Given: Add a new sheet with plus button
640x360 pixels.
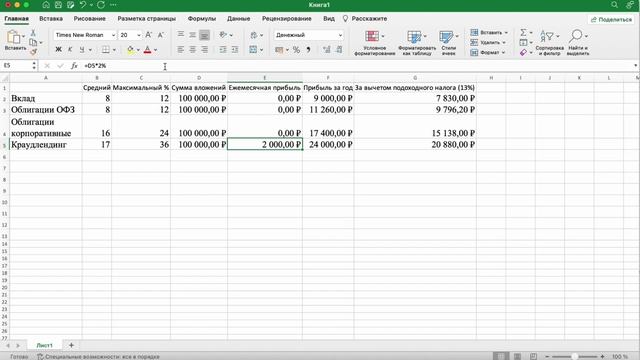Looking at the screenshot, I should (71, 345).
